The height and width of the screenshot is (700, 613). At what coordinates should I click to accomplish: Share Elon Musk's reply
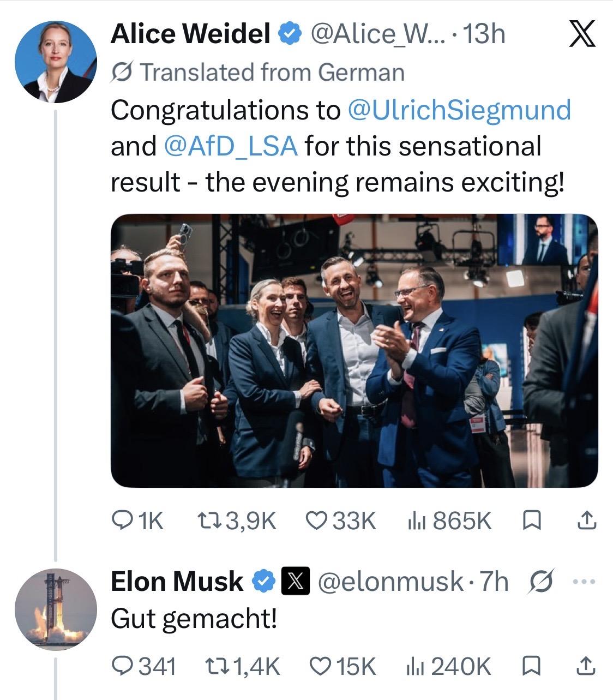[x=586, y=666]
